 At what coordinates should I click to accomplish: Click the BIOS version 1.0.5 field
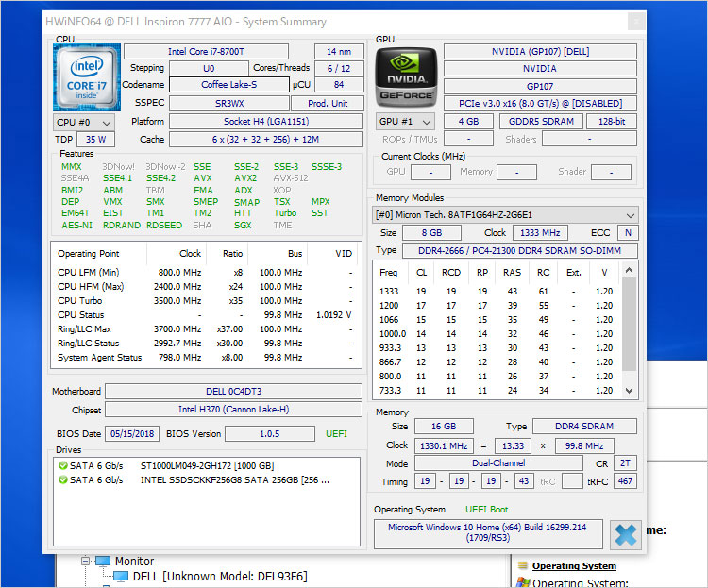pyautogui.click(x=270, y=433)
